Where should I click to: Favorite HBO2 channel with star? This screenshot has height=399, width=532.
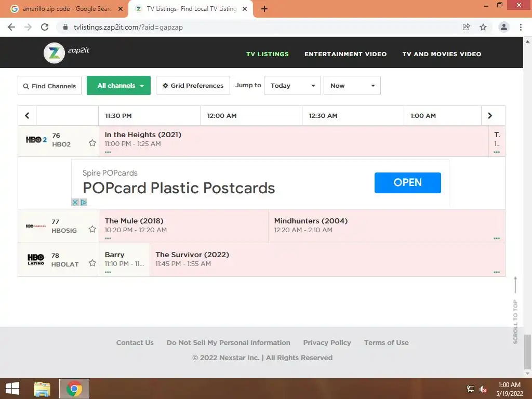92,143
